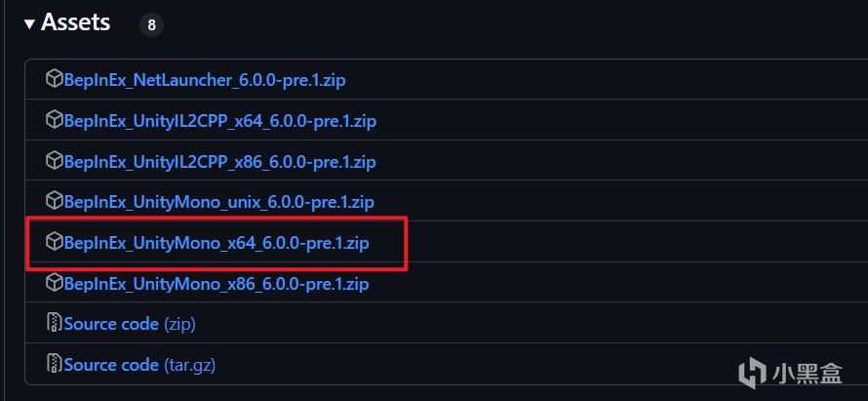Click the package icon beside UnityMono_x86 zip
This screenshot has height=401, width=868.
coord(54,283)
